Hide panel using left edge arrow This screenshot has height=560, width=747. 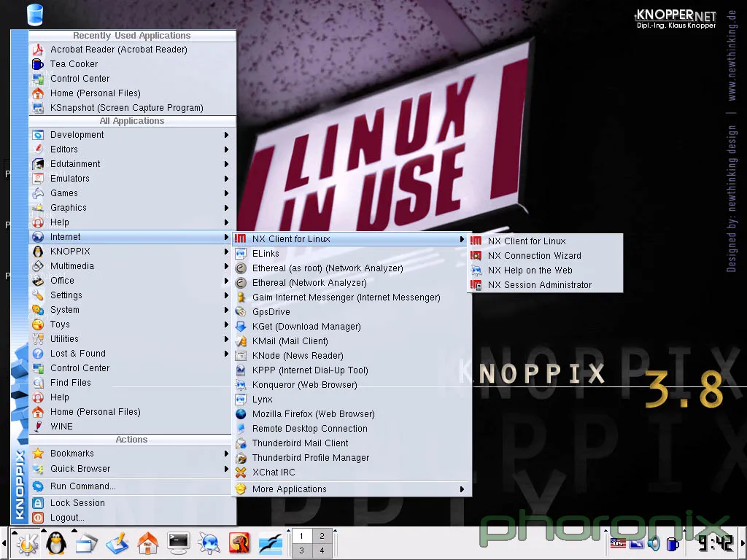point(4,543)
